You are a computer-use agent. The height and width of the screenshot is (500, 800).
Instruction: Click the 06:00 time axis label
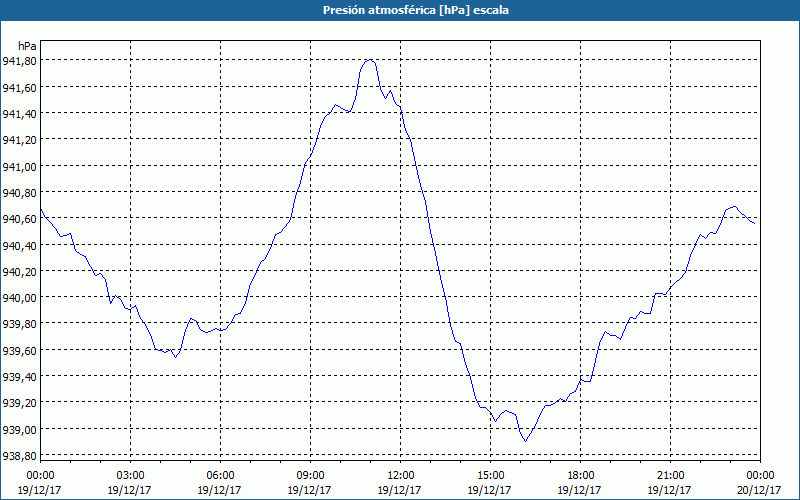click(x=220, y=476)
